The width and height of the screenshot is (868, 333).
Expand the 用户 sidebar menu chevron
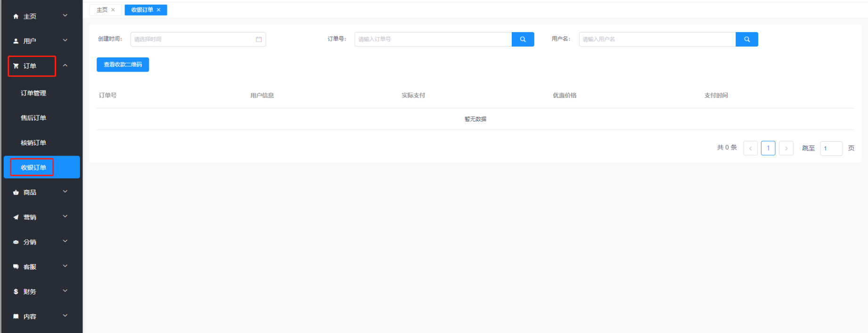click(x=65, y=41)
